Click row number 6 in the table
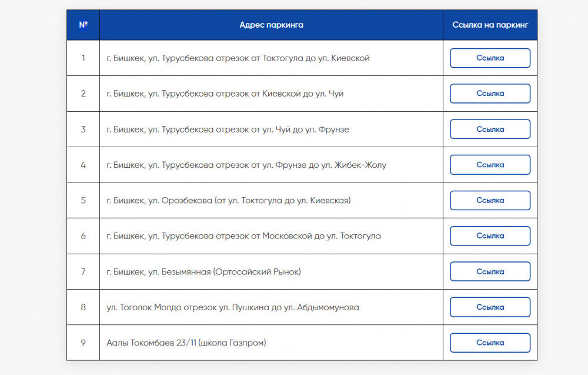The image size is (588, 375). pyautogui.click(x=83, y=236)
